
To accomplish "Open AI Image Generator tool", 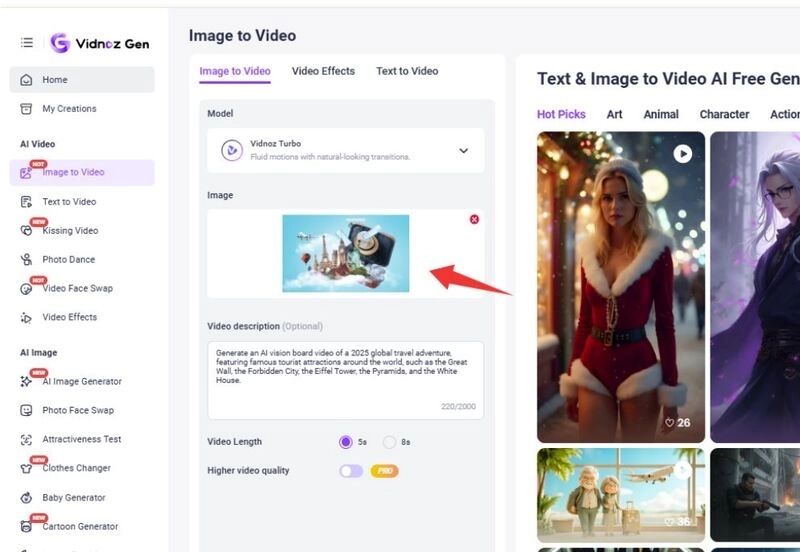I will [82, 382].
